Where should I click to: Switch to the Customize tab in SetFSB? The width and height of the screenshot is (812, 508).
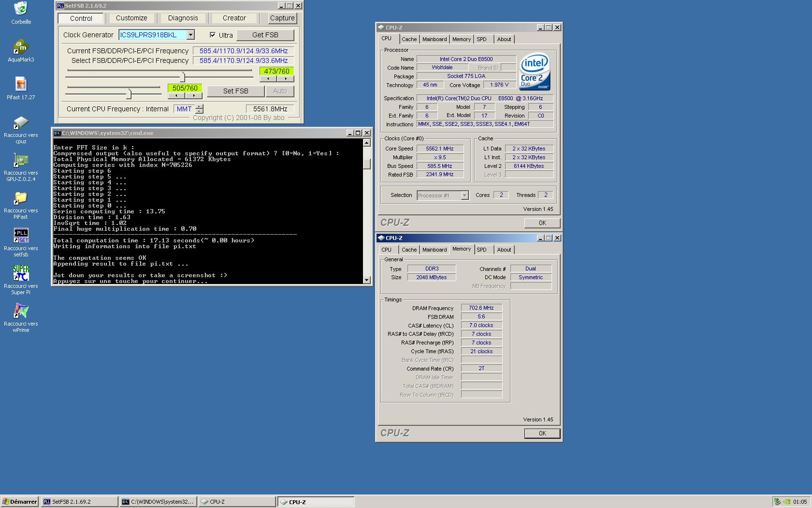[x=131, y=18]
